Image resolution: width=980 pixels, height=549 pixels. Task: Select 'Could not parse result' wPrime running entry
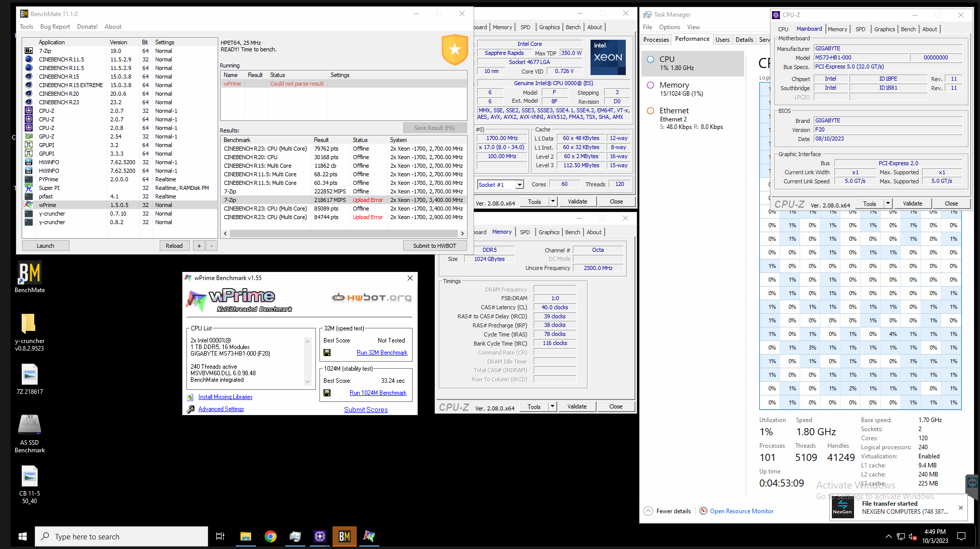344,84
